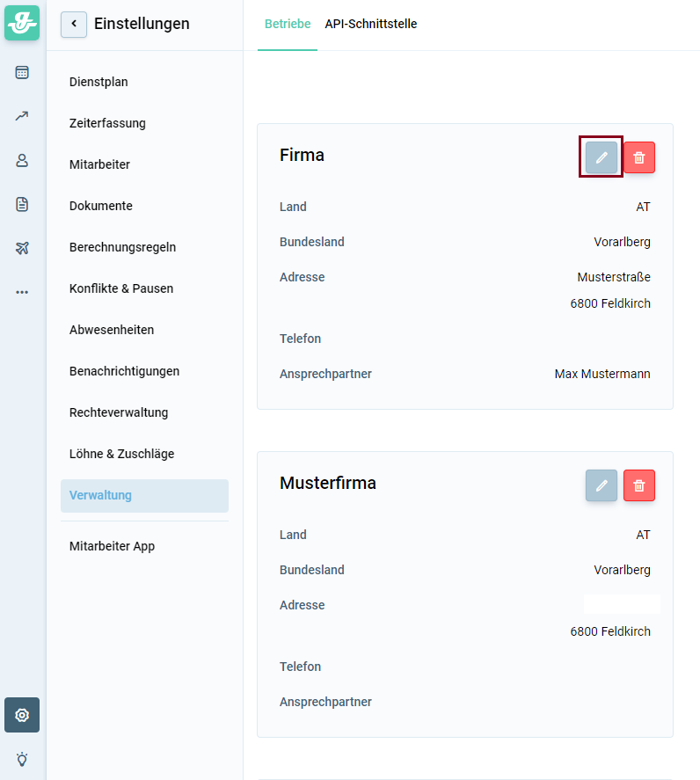Click the Bundesland label in Firma card
The width and height of the screenshot is (700, 780).
pos(312,242)
